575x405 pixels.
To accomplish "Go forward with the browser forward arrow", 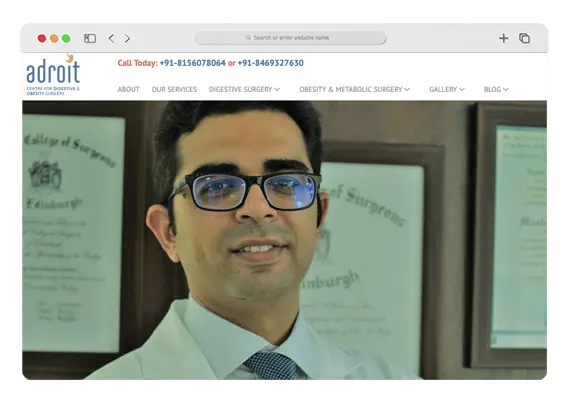I will (127, 38).
